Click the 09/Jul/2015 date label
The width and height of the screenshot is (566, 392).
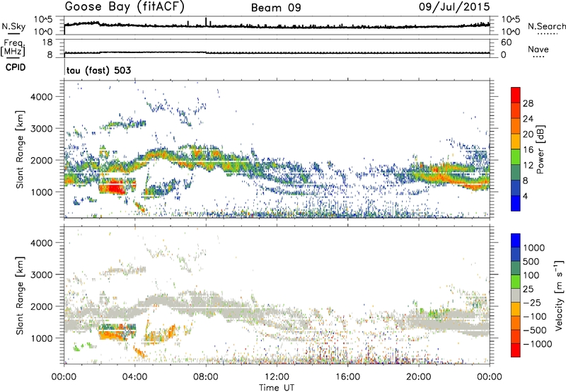tap(454, 7)
